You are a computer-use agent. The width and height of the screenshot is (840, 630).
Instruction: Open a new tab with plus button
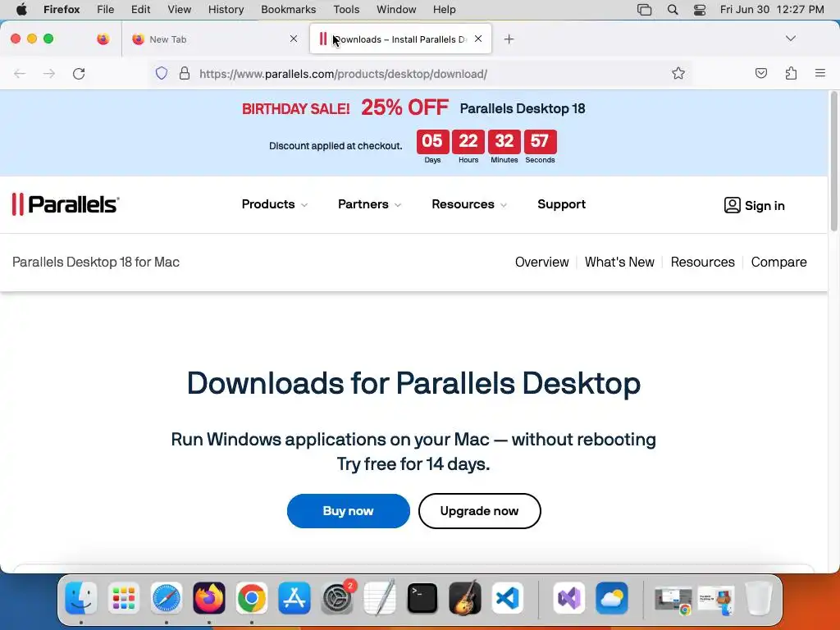[x=509, y=39]
